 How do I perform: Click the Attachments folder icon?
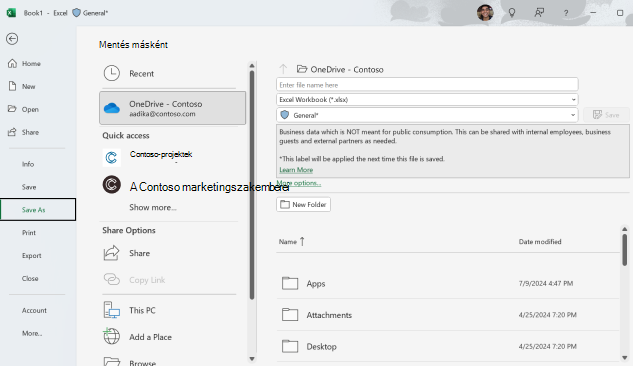click(x=290, y=314)
